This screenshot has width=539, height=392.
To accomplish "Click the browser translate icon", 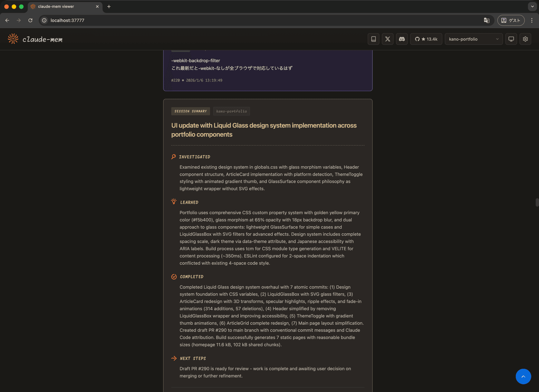I will point(486,20).
